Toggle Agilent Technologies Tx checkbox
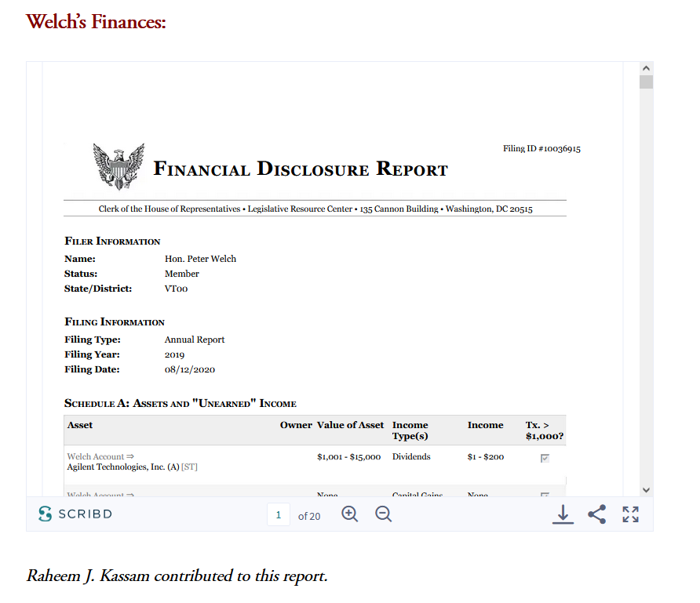This screenshot has height=603, width=700. point(545,458)
